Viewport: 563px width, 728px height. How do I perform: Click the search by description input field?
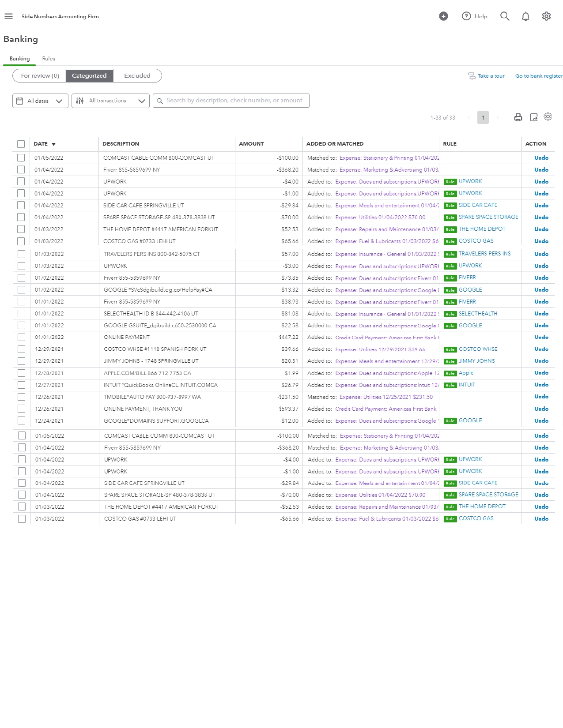click(231, 101)
